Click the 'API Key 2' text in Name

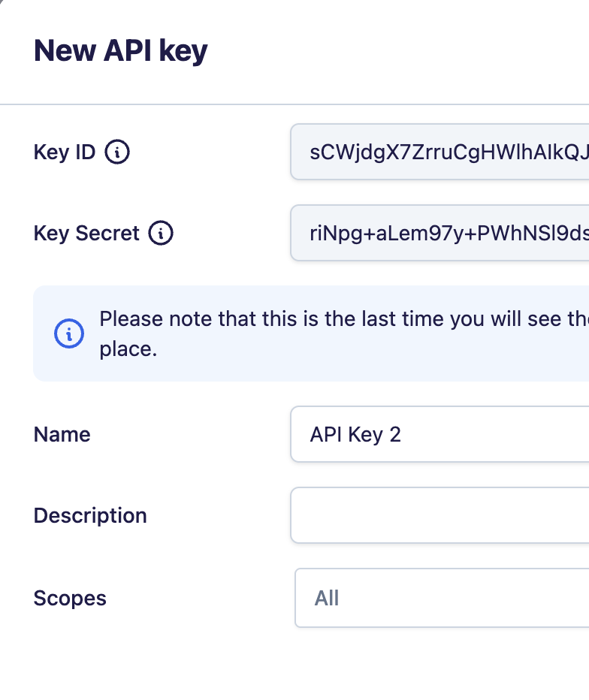pos(355,435)
